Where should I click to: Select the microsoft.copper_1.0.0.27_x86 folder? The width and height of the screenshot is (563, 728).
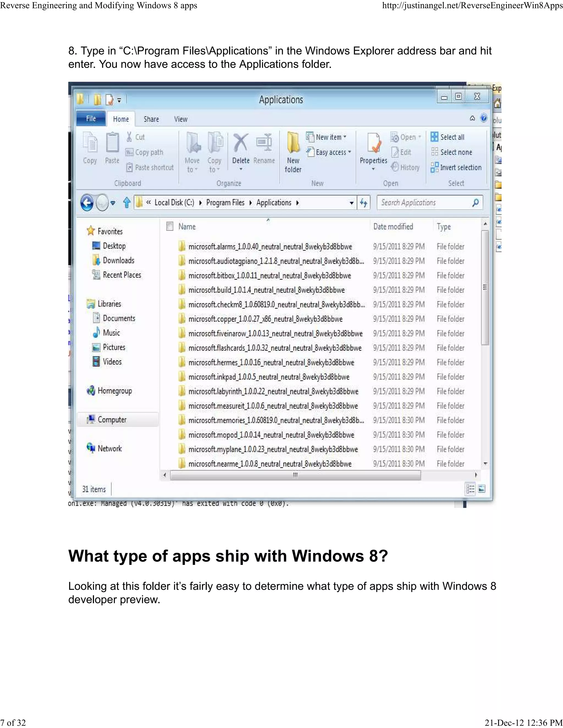click(260, 319)
